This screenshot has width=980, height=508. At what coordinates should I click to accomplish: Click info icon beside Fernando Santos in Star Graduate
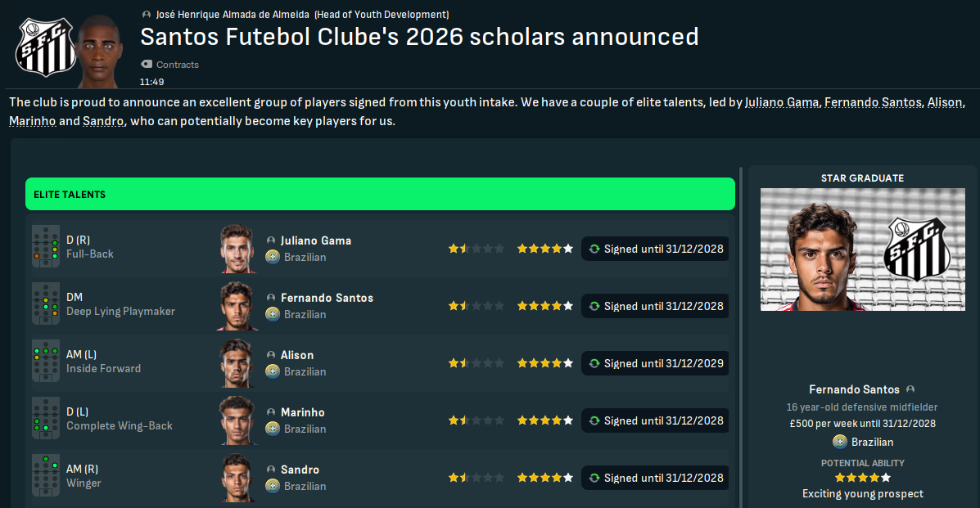point(910,389)
